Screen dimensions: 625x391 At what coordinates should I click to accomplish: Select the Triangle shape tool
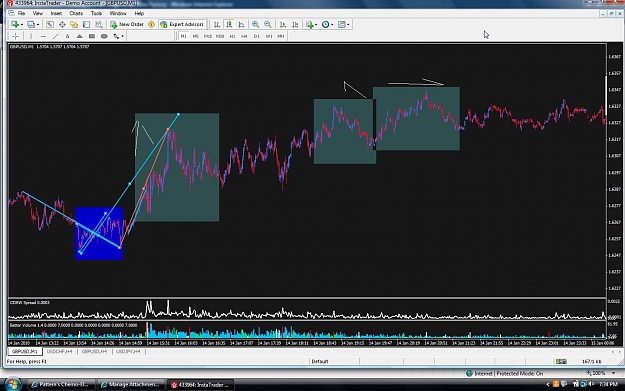click(80, 36)
